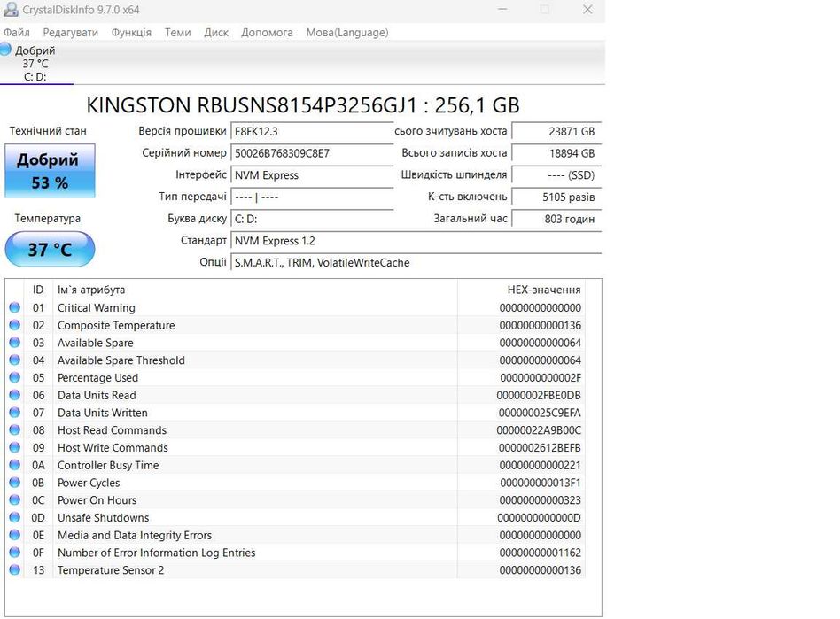
Task: Click status orb for Power Cycles row
Action: pyautogui.click(x=14, y=483)
